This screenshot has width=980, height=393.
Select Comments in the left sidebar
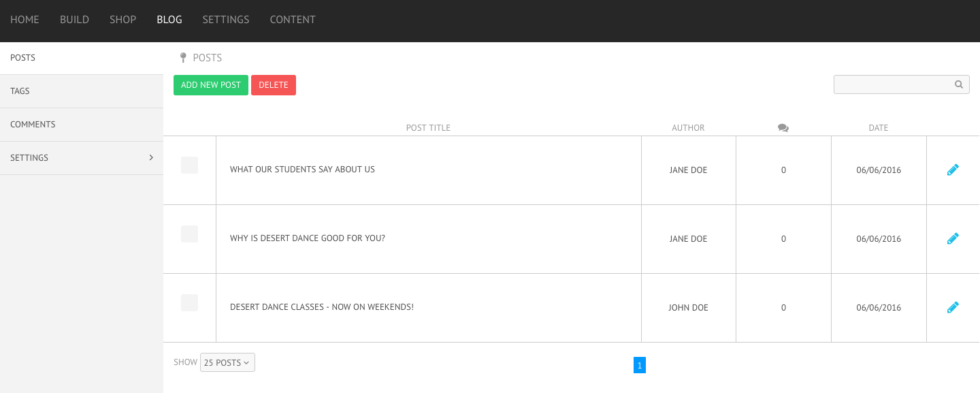[82, 125]
